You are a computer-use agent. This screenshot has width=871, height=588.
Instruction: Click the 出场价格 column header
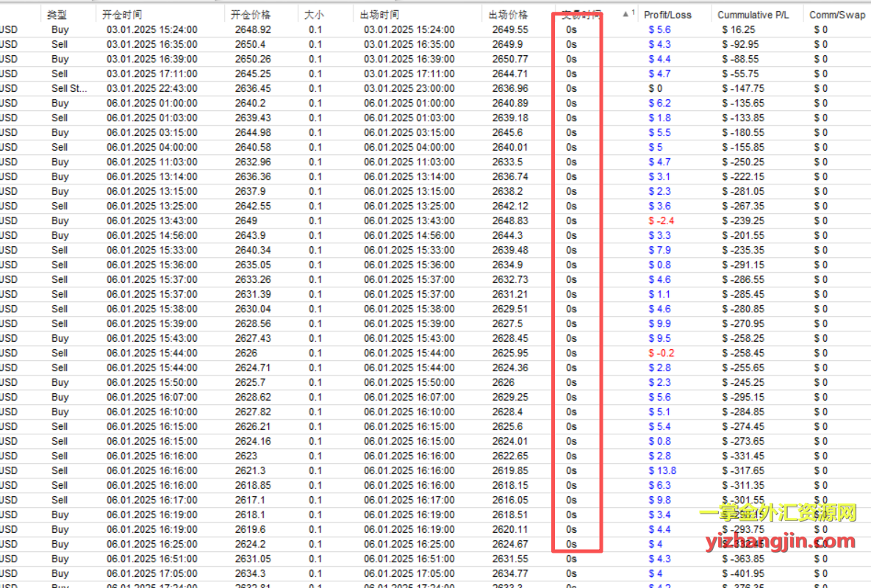(508, 15)
